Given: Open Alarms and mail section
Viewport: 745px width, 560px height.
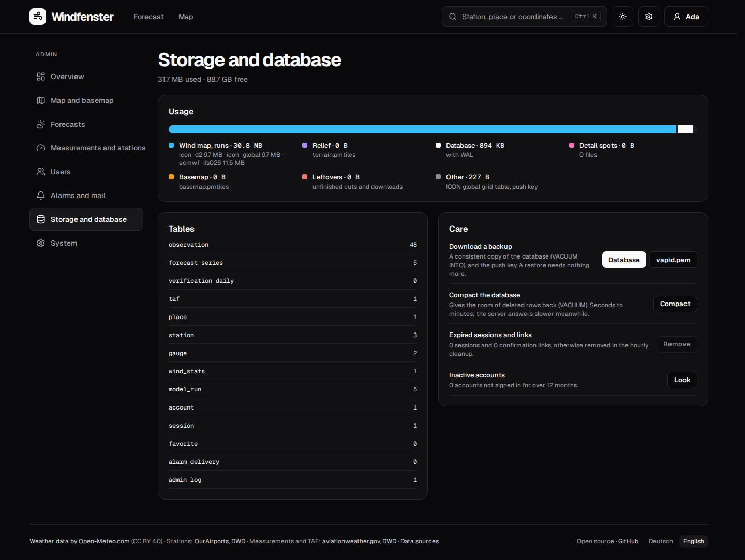Looking at the screenshot, I should pyautogui.click(x=86, y=195).
